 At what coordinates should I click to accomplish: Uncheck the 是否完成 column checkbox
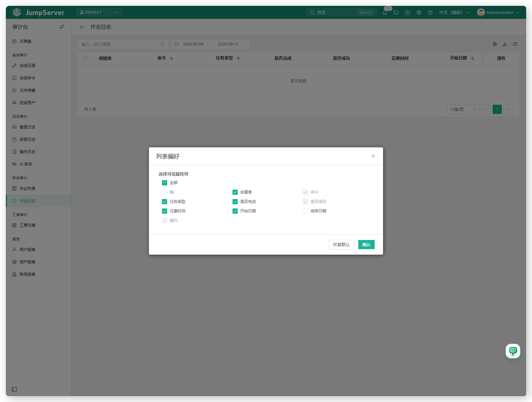coord(235,202)
